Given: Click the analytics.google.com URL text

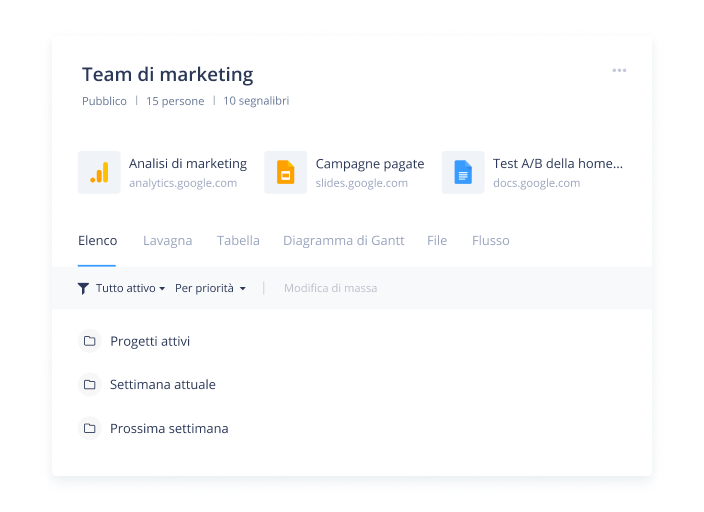Looking at the screenshot, I should pos(183,183).
